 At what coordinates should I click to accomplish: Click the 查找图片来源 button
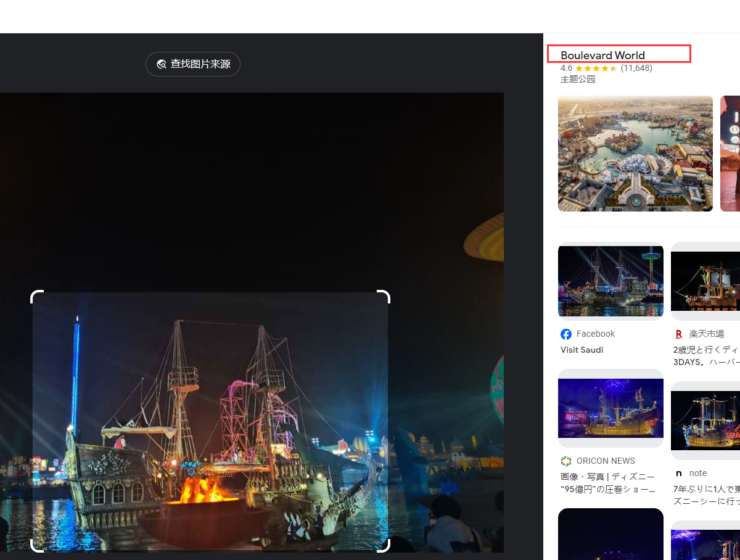coord(192,64)
